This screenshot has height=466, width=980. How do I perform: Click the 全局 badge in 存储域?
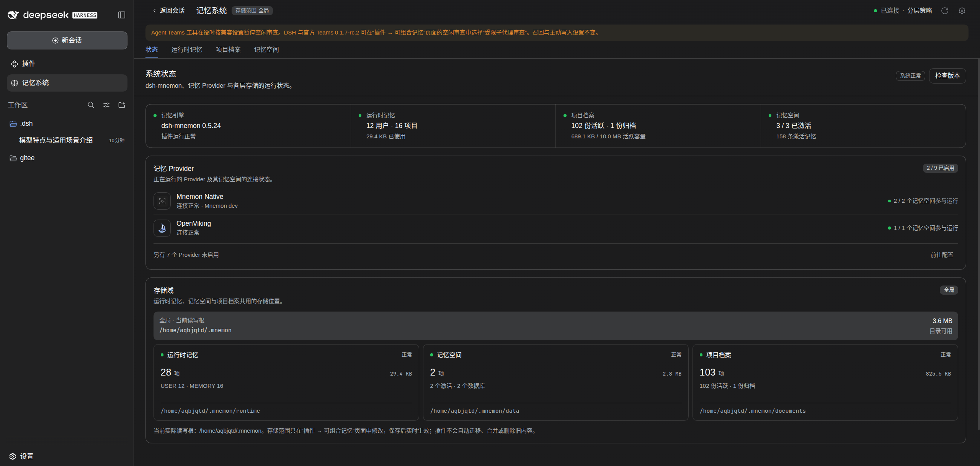[x=949, y=290]
